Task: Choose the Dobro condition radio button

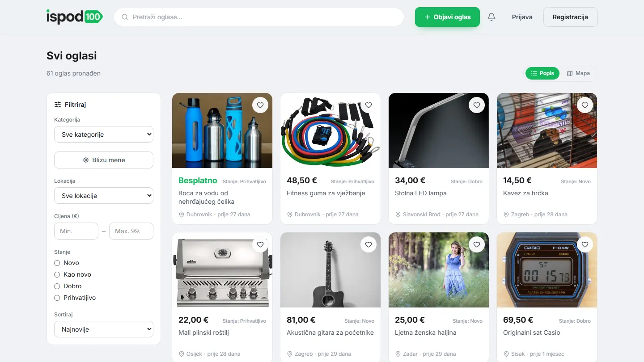Action: (57, 286)
